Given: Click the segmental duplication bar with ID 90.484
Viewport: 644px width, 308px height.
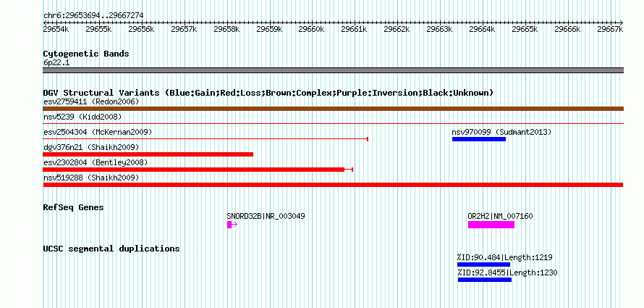Looking at the screenshot, I should coord(483,265).
